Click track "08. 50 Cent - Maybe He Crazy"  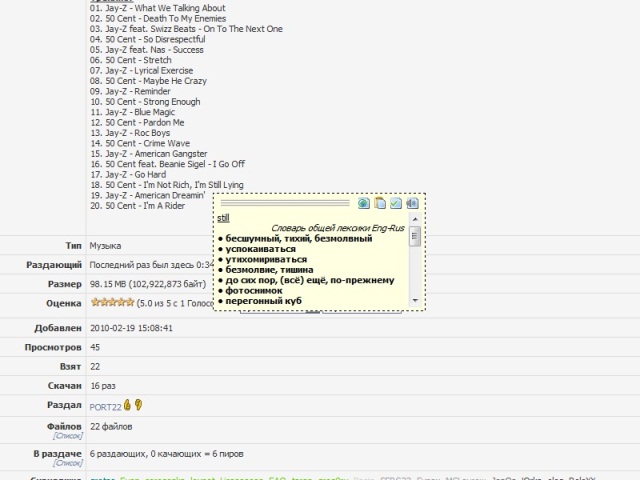pyautogui.click(x=148, y=81)
